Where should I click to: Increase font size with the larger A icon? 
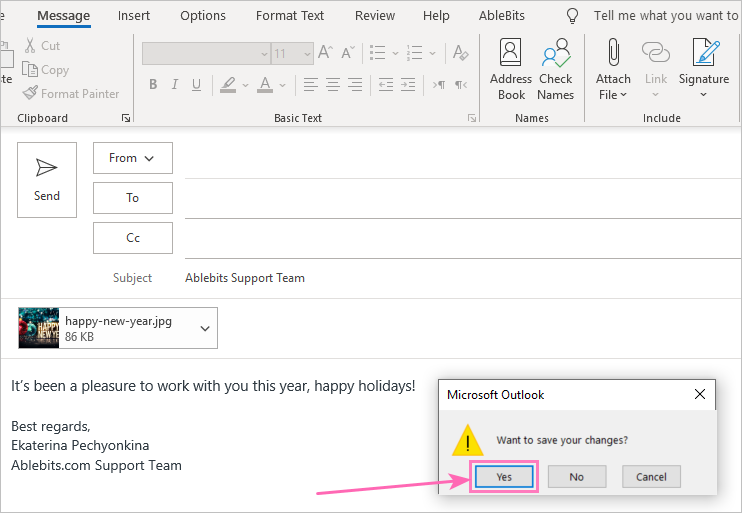[325, 52]
